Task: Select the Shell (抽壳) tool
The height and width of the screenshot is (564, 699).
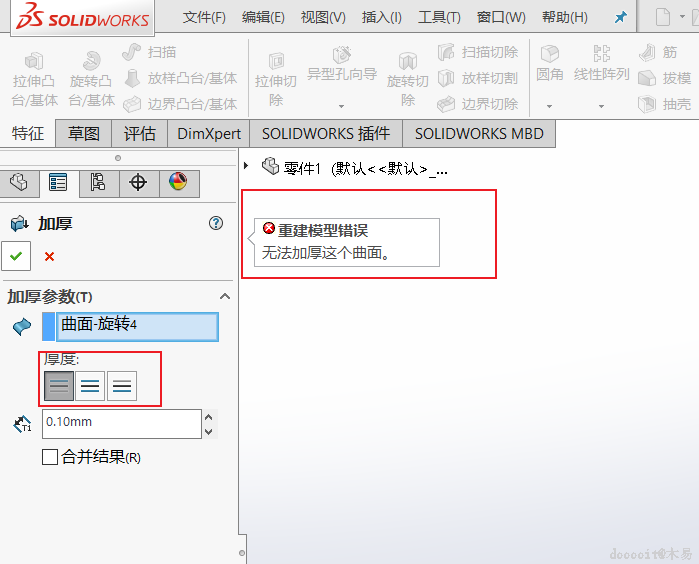Action: 664,104
